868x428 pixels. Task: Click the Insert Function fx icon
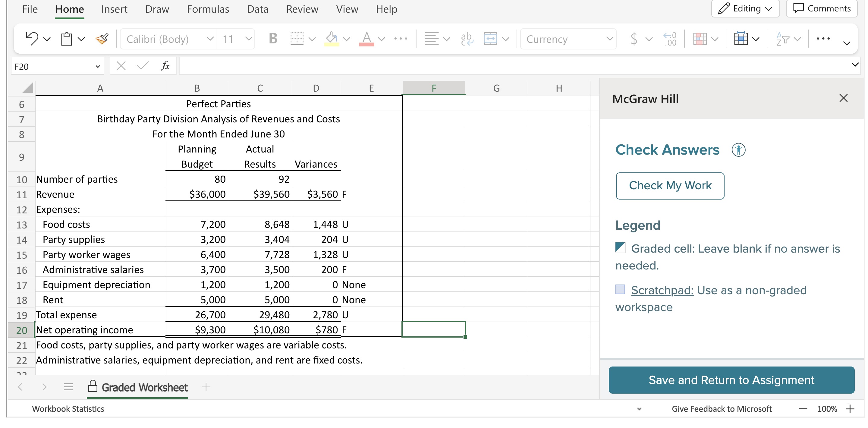165,66
